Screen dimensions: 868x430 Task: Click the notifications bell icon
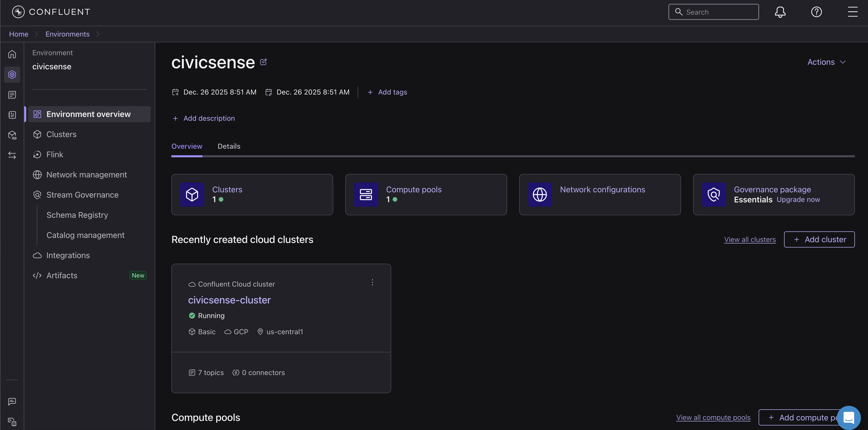(780, 12)
